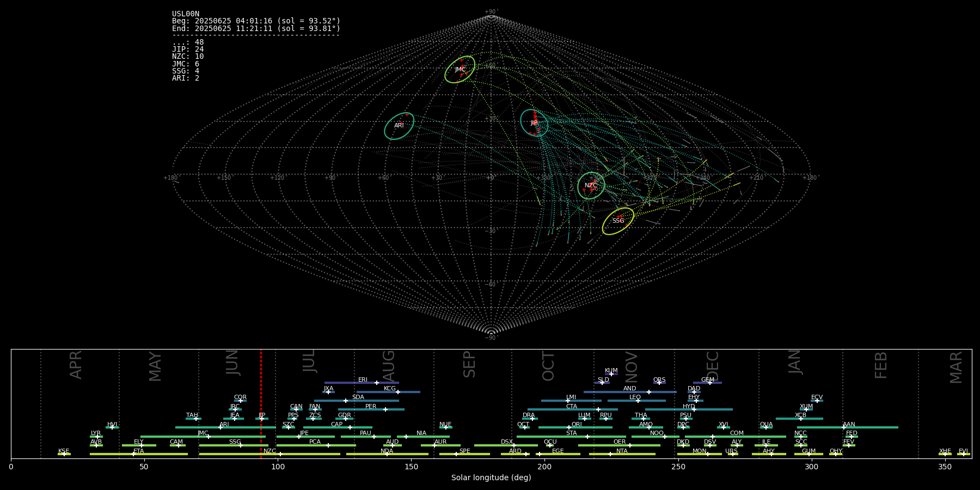Click the SDA shower bar in timeline
The image size is (980, 490).
point(356,401)
